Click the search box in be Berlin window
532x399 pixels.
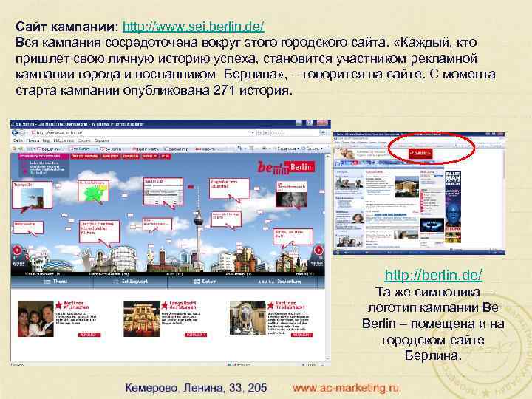click(x=293, y=133)
